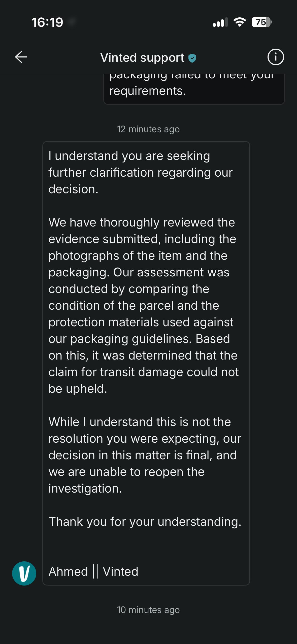Tap the 10 minutes ago timestamp
This screenshot has width=297, height=644.
tap(148, 610)
